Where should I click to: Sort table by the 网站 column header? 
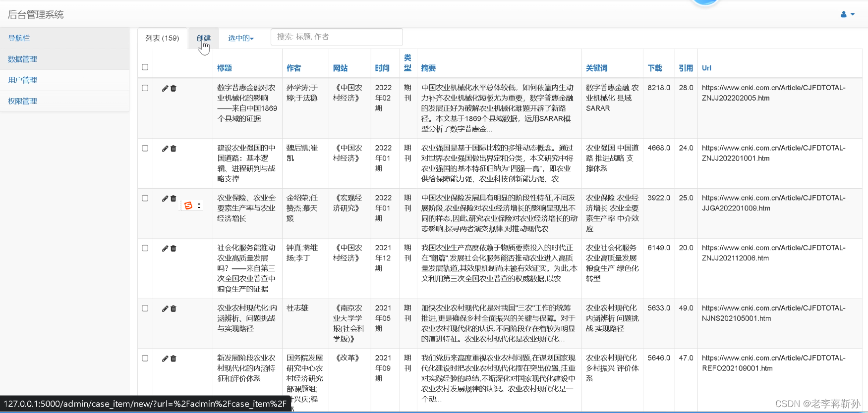click(341, 68)
